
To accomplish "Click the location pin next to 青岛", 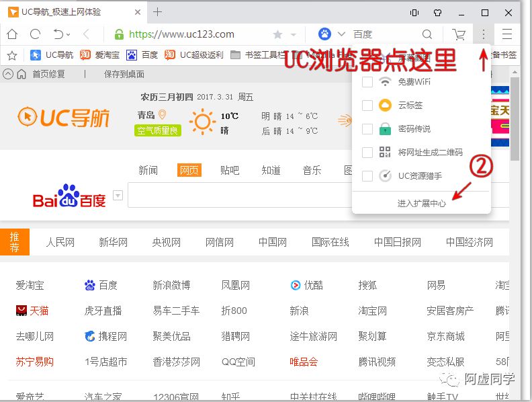I will tap(162, 114).
